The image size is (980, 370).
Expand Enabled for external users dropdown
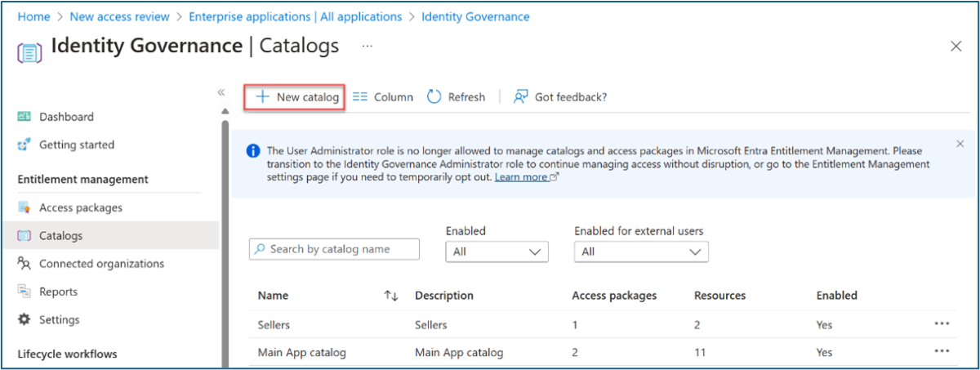click(x=641, y=252)
